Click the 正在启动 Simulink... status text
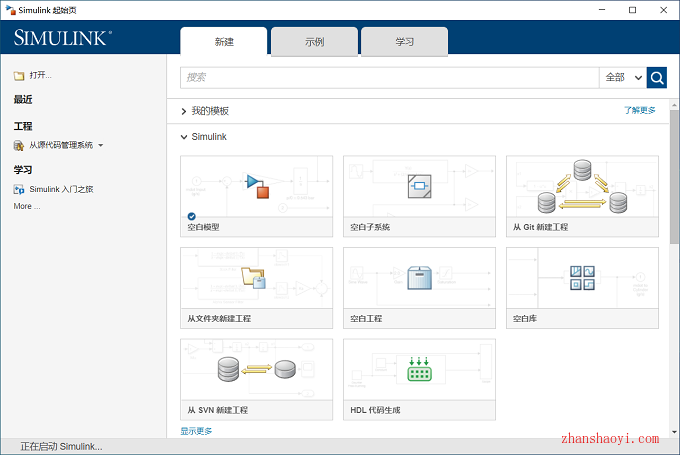 61,446
